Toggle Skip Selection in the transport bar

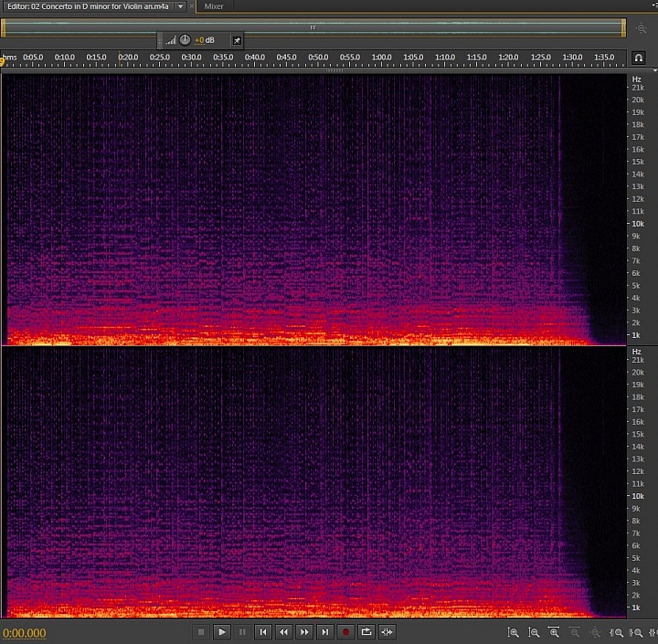pyautogui.click(x=387, y=632)
